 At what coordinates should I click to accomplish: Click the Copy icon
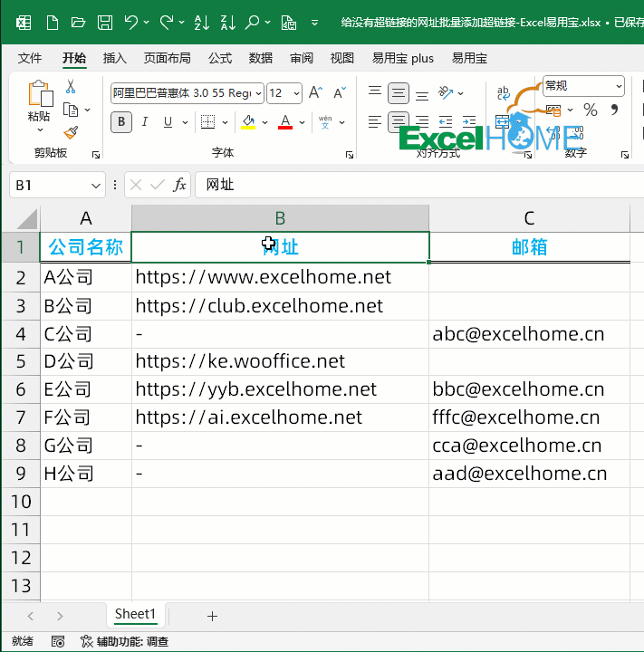pyautogui.click(x=71, y=110)
